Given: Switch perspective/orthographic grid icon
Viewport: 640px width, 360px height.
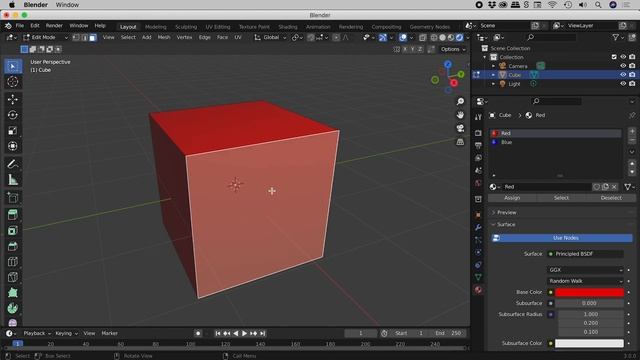Looking at the screenshot, I should click(460, 142).
